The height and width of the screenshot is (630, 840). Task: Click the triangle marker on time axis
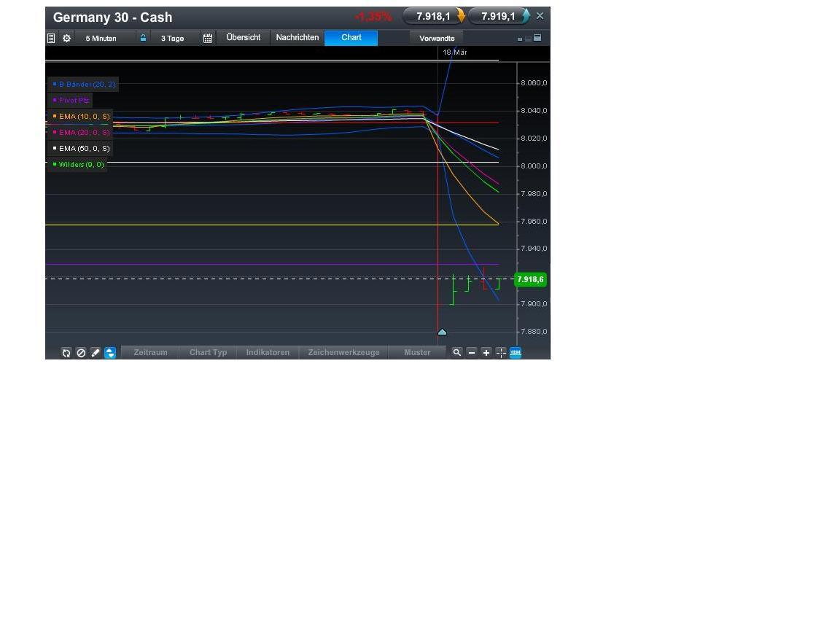point(442,332)
